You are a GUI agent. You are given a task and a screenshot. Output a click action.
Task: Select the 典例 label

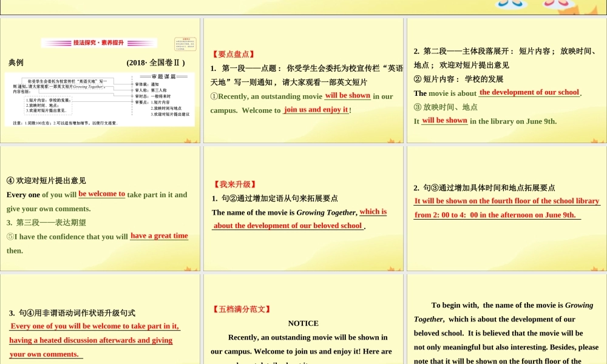click(x=16, y=62)
